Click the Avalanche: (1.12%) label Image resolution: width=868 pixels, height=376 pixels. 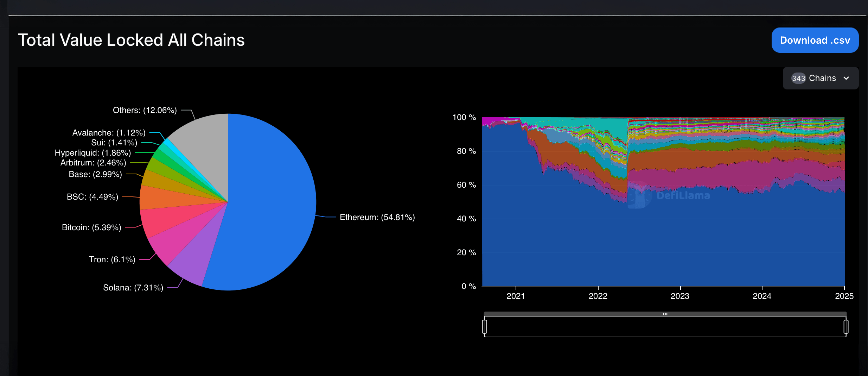[x=109, y=133]
